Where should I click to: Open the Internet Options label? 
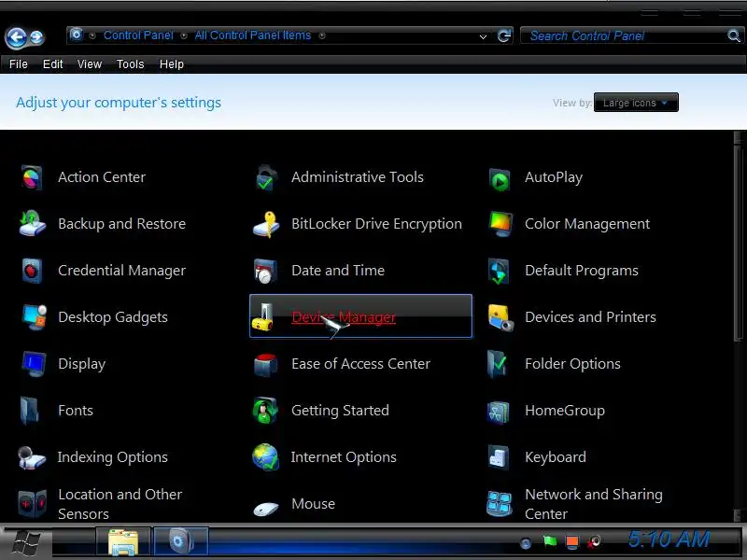(344, 457)
